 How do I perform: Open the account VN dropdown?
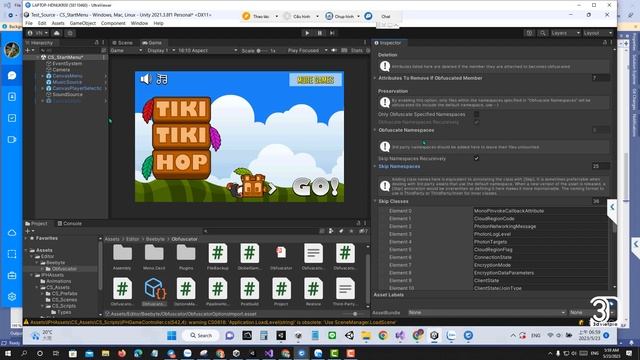pos(38,33)
